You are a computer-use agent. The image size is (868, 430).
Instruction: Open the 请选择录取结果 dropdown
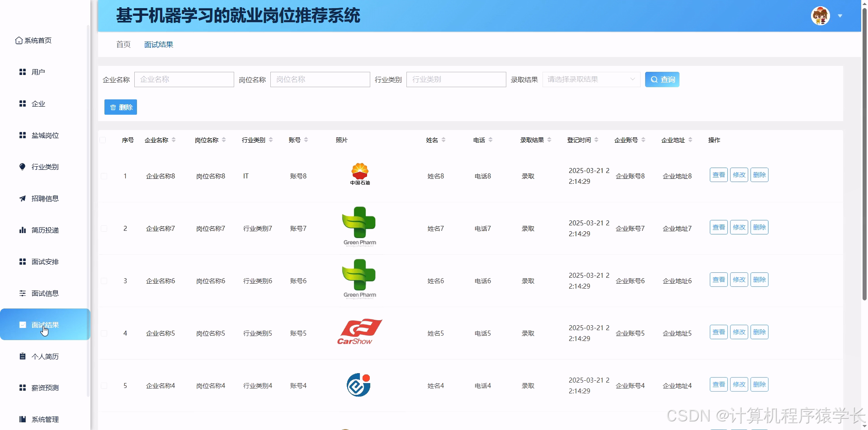[x=591, y=79]
